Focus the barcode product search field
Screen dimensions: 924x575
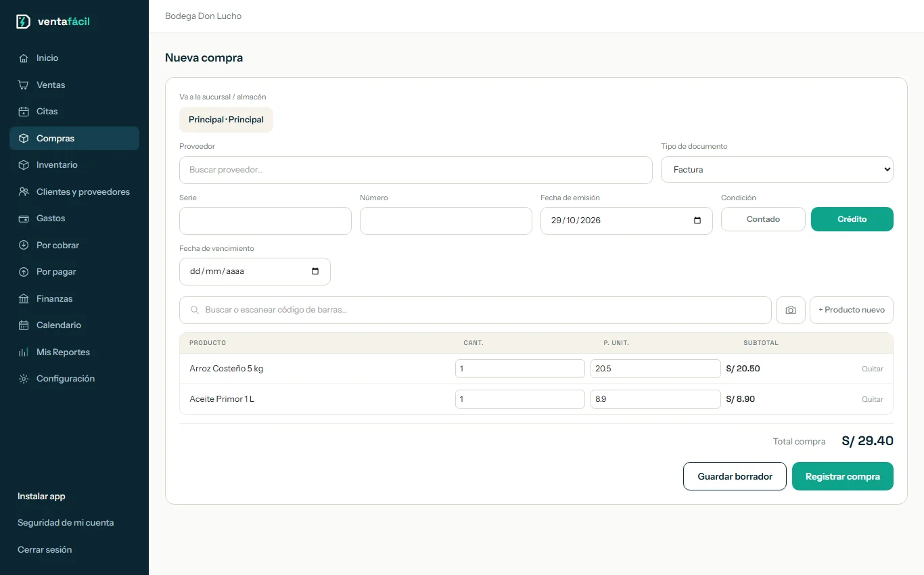pyautogui.click(x=476, y=310)
